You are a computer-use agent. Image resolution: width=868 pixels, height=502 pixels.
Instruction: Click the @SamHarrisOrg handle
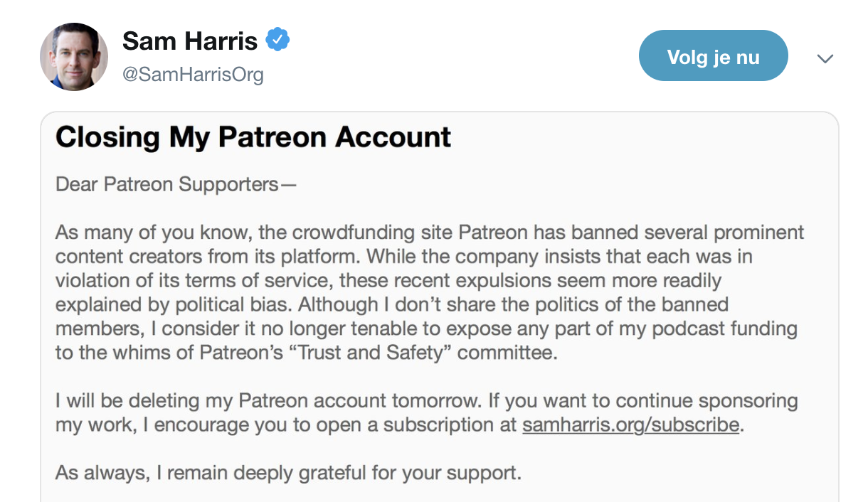tap(193, 75)
